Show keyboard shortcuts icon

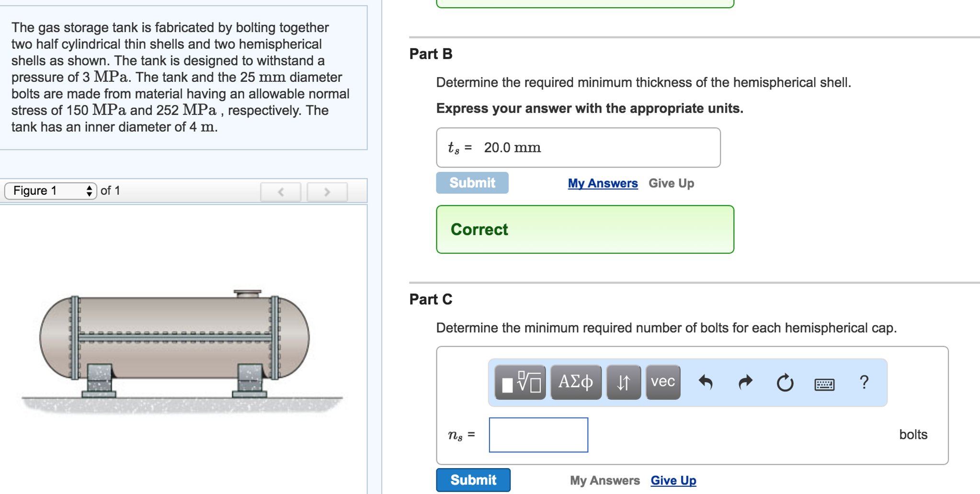pos(824,384)
